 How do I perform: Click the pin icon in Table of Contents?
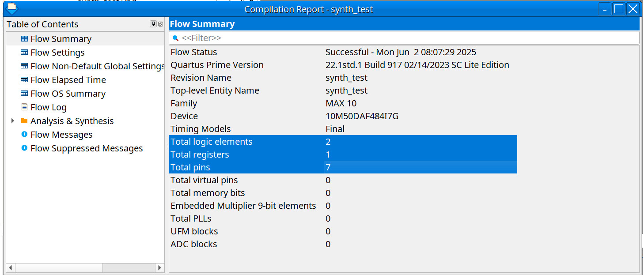(153, 24)
